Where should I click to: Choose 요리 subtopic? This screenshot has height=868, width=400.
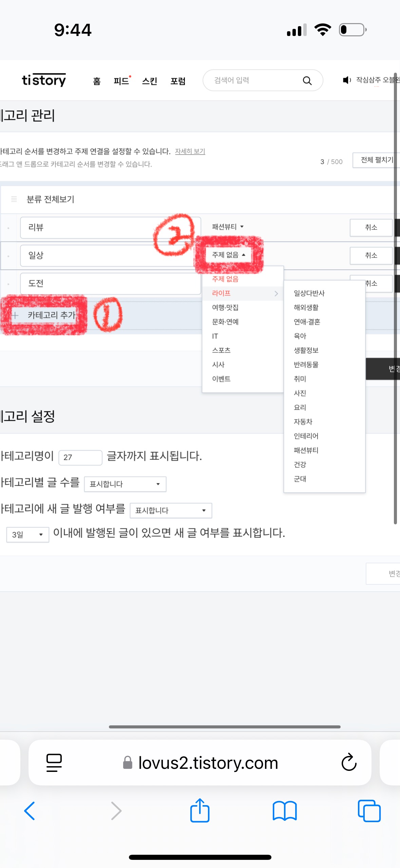point(300,408)
